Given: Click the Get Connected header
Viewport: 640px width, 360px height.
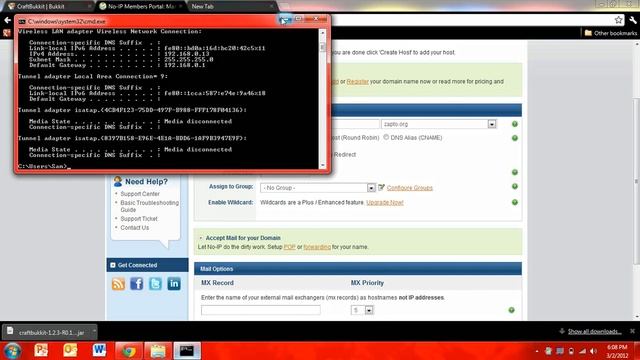Looking at the screenshot, I should pyautogui.click(x=147, y=265).
